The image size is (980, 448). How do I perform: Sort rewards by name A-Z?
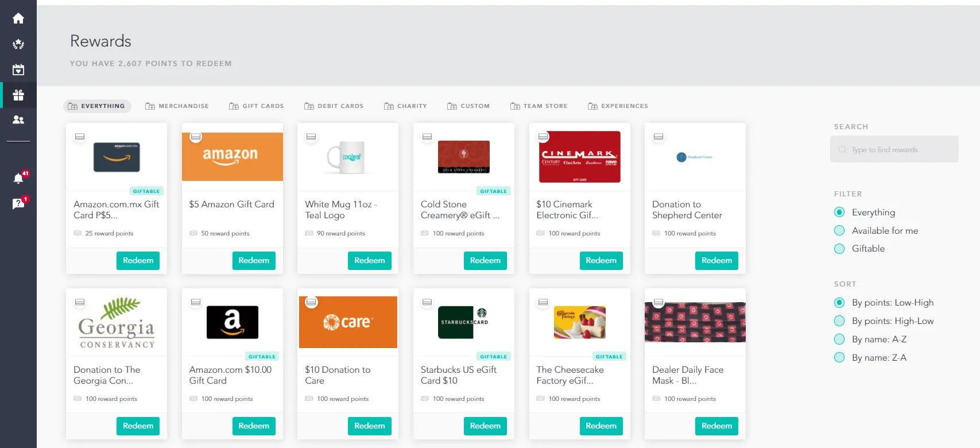click(x=870, y=339)
